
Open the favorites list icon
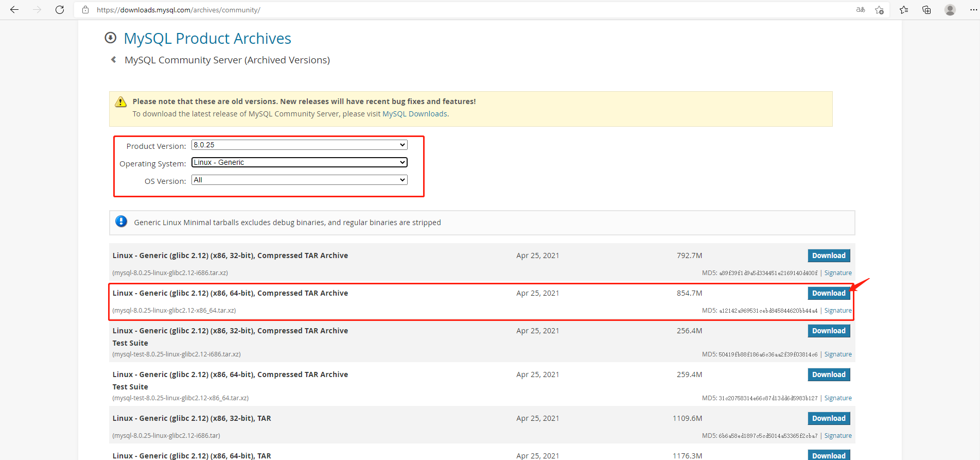(904, 10)
